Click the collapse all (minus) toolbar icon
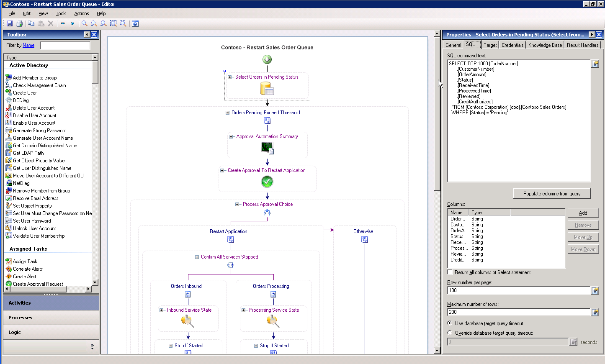605x364 pixels. tap(63, 23)
